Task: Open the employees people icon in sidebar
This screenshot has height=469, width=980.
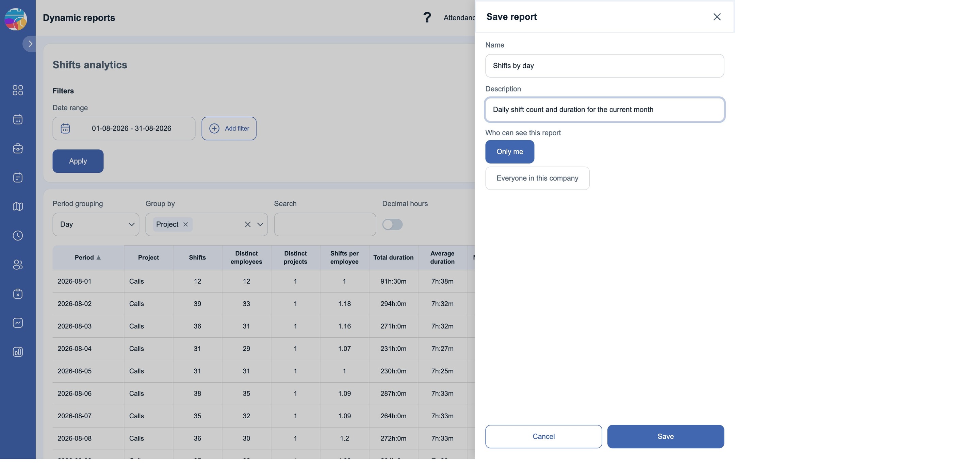Action: click(x=17, y=265)
